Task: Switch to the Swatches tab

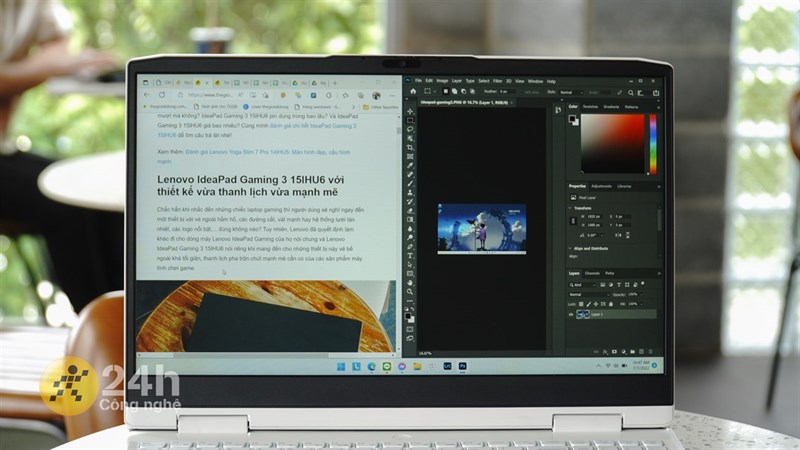Action: [590, 107]
